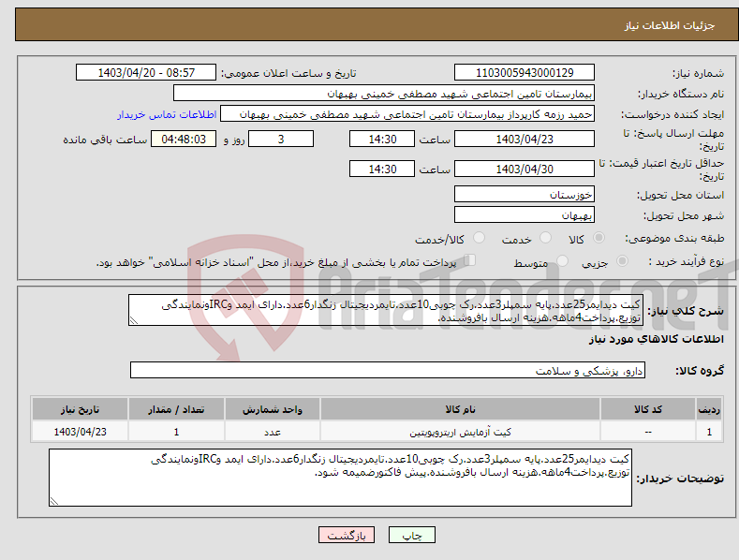This screenshot has height=560, width=739.
Task: Click the unit cell عدد in the table
Action: click(273, 432)
